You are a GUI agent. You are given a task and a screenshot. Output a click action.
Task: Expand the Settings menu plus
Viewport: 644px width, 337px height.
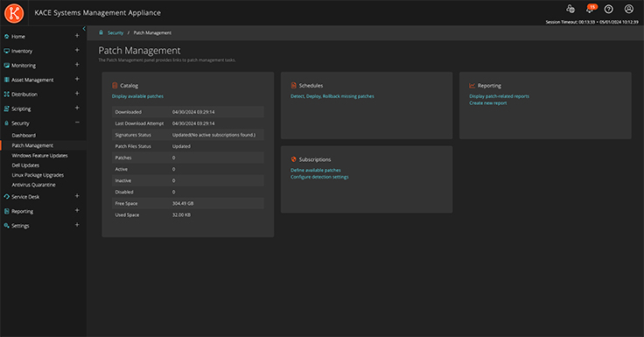(x=77, y=225)
